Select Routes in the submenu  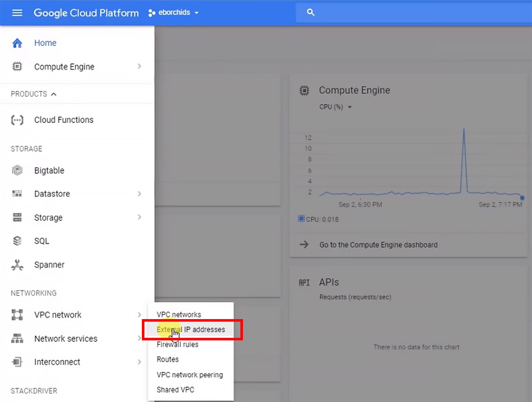click(168, 359)
